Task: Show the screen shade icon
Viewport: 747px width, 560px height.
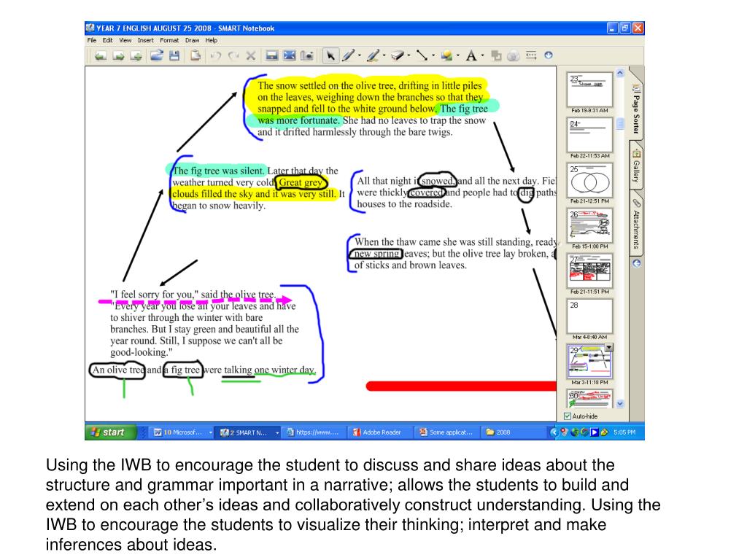Action: coord(272,55)
